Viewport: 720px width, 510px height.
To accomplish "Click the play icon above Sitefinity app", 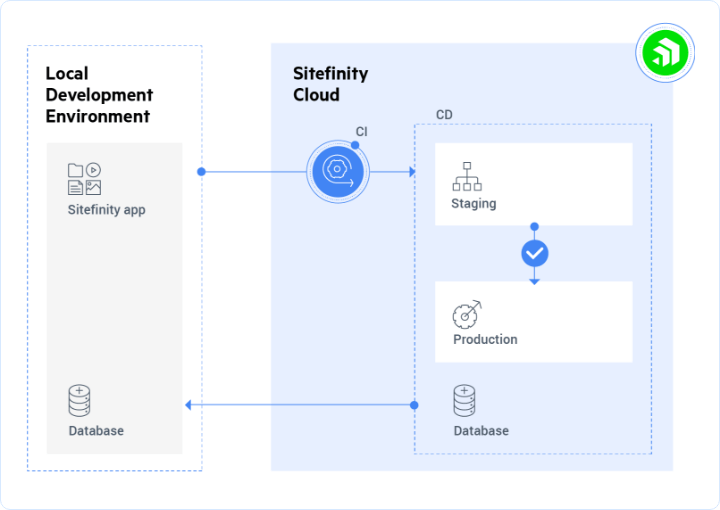I will (93, 170).
